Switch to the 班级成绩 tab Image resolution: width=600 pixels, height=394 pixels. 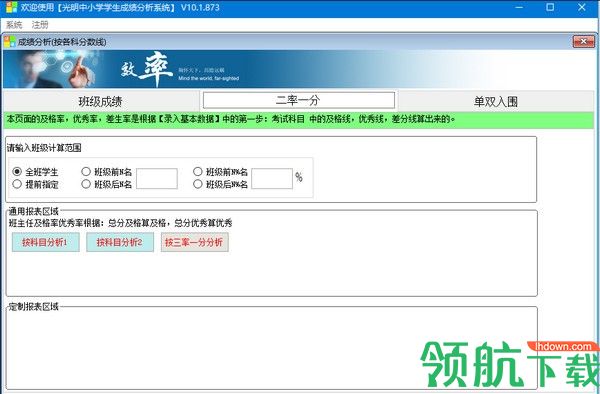[101, 101]
